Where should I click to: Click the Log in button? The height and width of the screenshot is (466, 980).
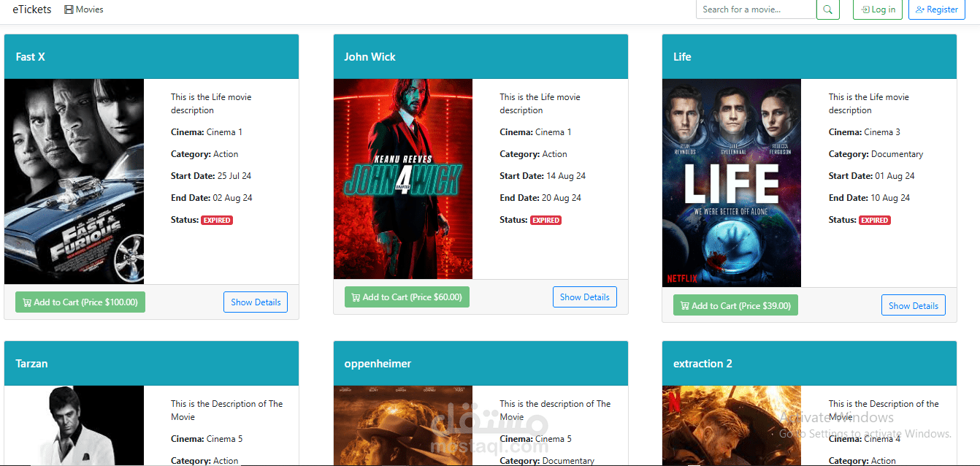coord(878,9)
